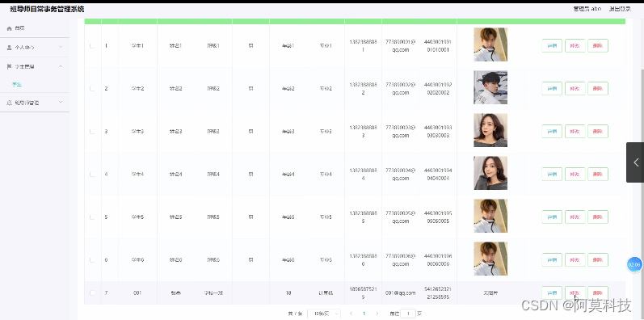The height and width of the screenshot is (320, 644).
Task: Open the dark side panel arrow tab
Action: tap(635, 162)
